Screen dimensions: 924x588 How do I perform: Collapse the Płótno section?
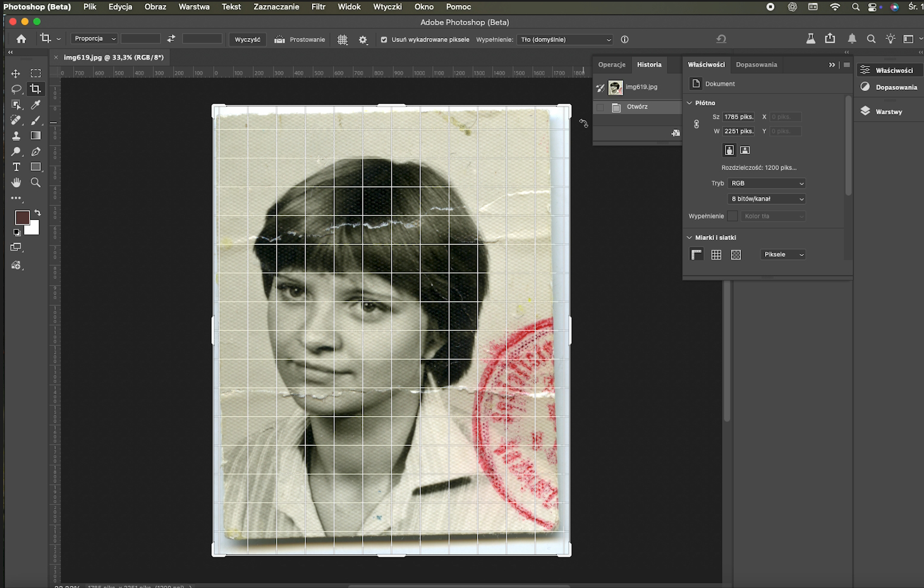690,103
